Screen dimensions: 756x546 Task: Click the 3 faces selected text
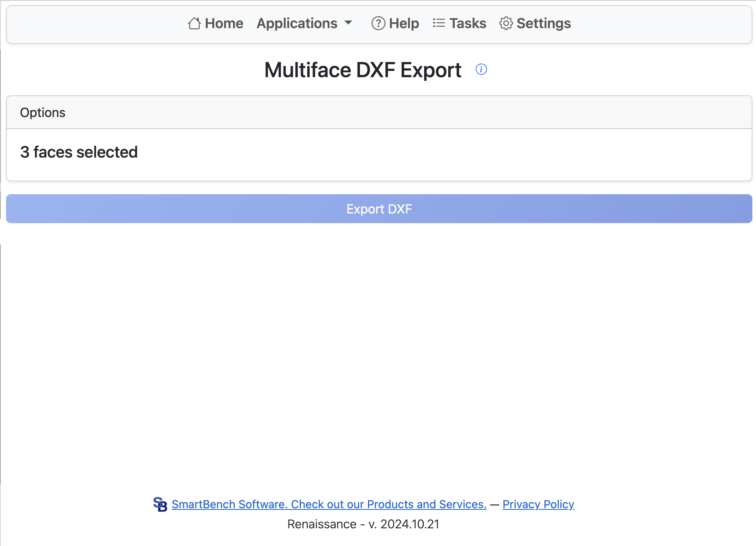click(x=79, y=152)
